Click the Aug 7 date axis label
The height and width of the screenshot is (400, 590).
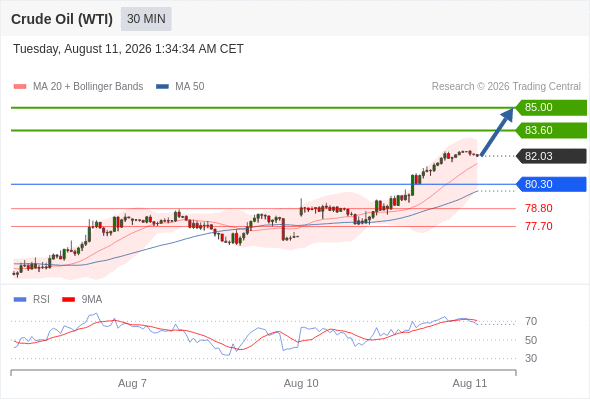132,383
